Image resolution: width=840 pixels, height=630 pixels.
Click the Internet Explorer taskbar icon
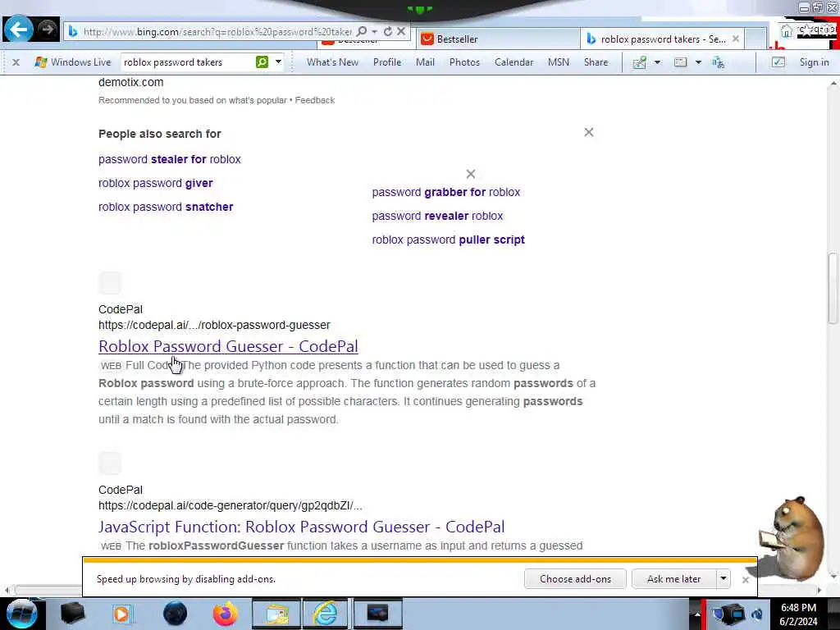326,614
